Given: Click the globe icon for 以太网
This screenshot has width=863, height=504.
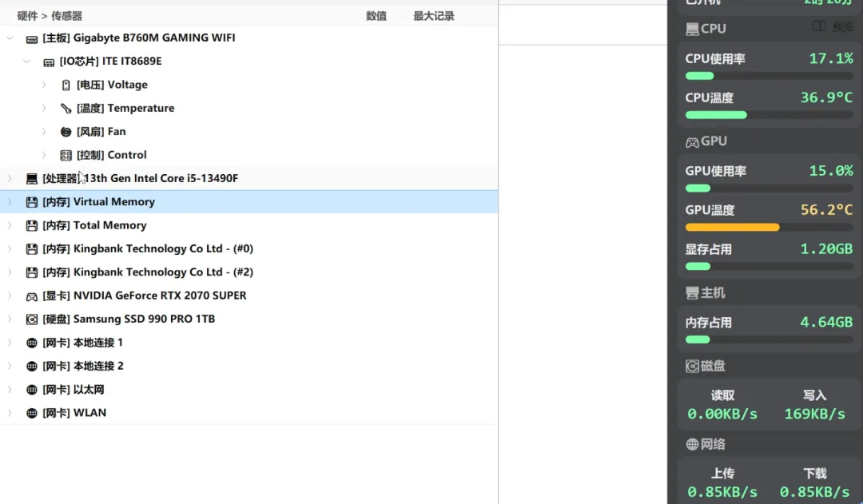Looking at the screenshot, I should click(32, 390).
